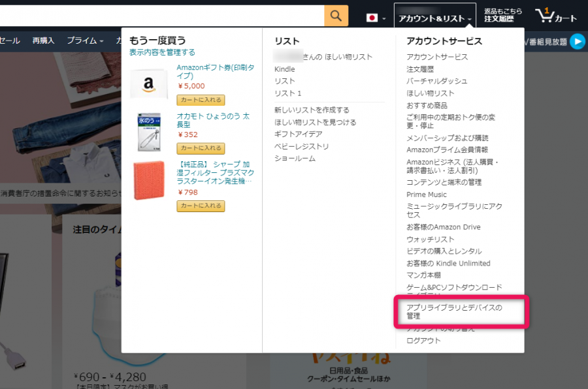588x389 pixels.
Task: Open 表示内容を管理する link
Action: 162,52
